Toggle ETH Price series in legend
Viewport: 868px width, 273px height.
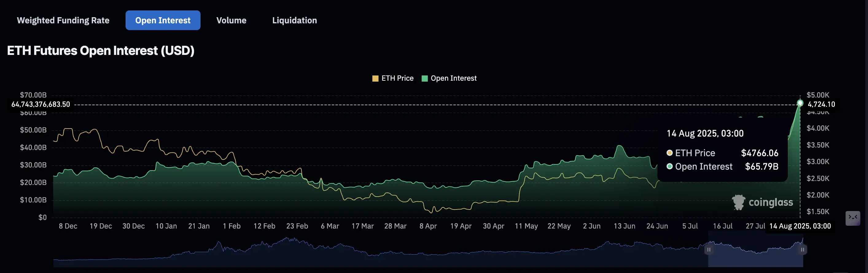click(393, 79)
